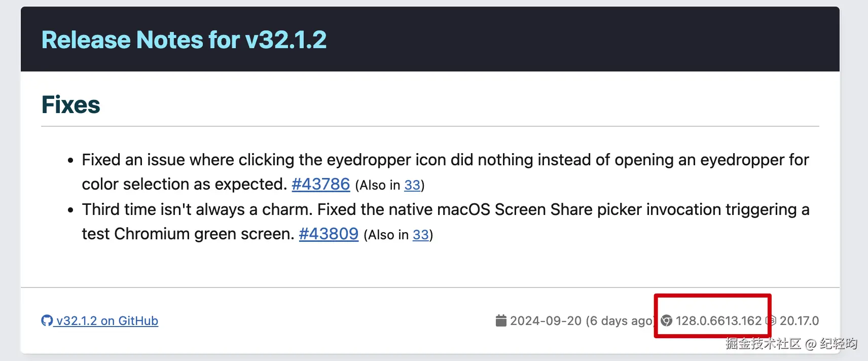Click the Node.js version icon
The height and width of the screenshot is (361, 868).
(x=771, y=321)
